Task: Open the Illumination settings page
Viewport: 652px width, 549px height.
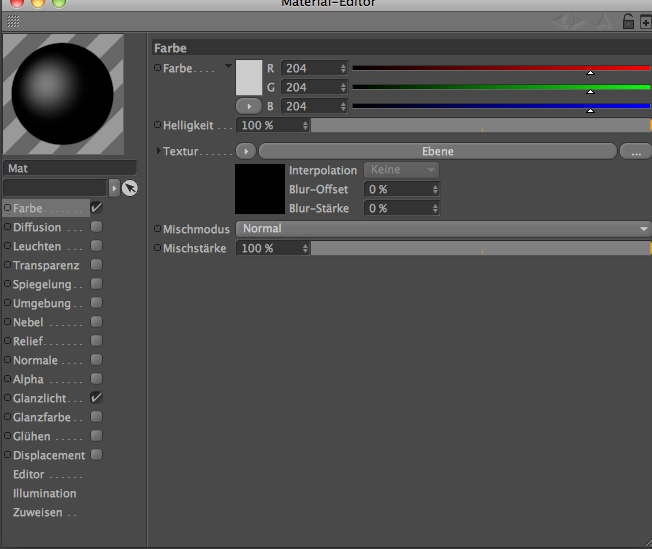Action: pos(44,493)
